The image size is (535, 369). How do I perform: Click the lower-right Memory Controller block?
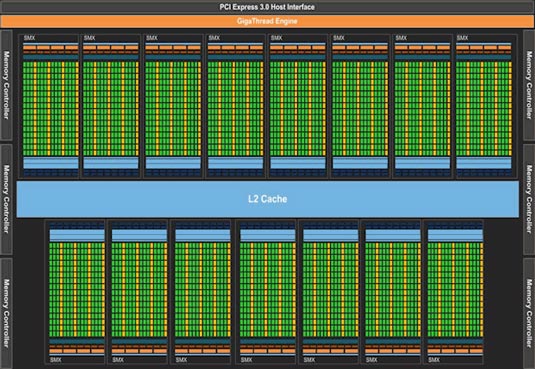coord(529,313)
